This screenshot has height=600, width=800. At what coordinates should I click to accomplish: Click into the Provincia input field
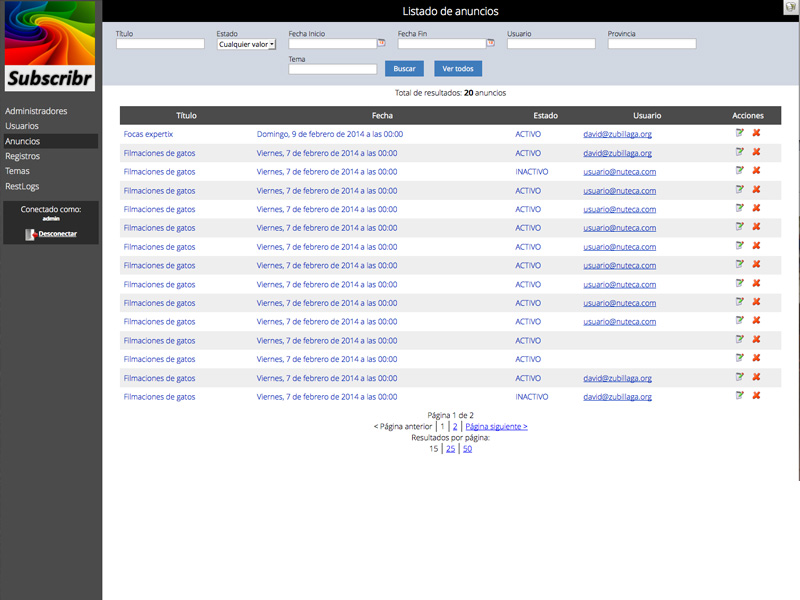point(651,44)
